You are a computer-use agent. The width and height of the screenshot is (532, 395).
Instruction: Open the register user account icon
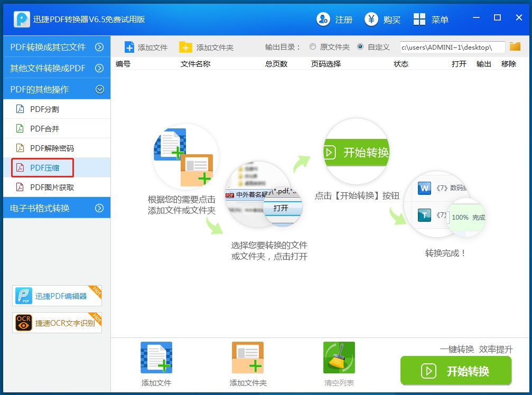coord(323,20)
